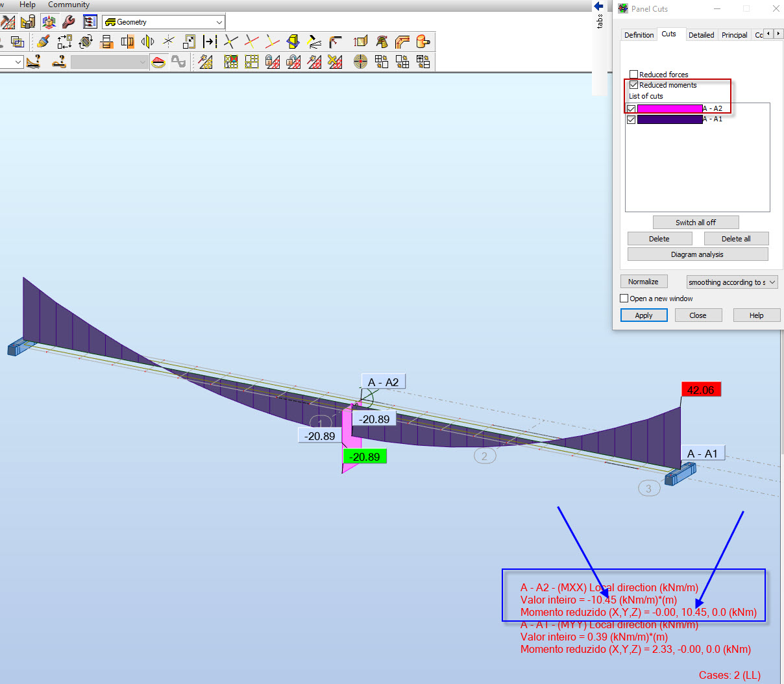Click the rotate objects icon

[86, 42]
